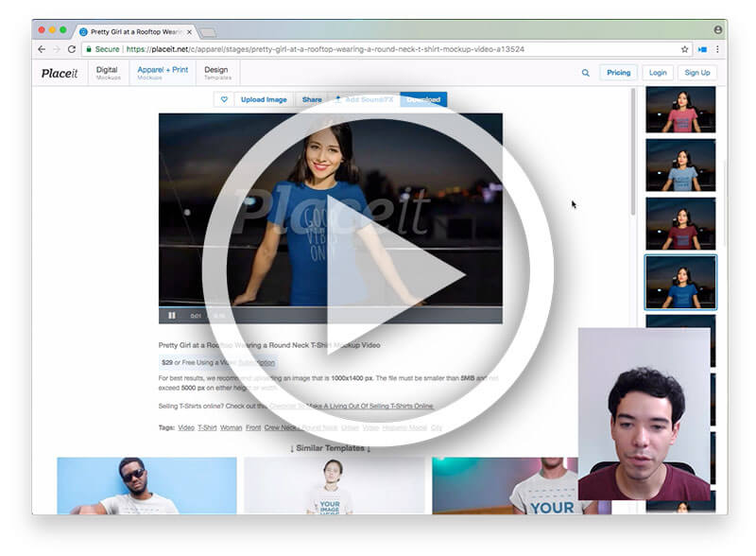Bookmark the page with the star icon
The height and width of the screenshot is (556, 756).
tap(684, 49)
